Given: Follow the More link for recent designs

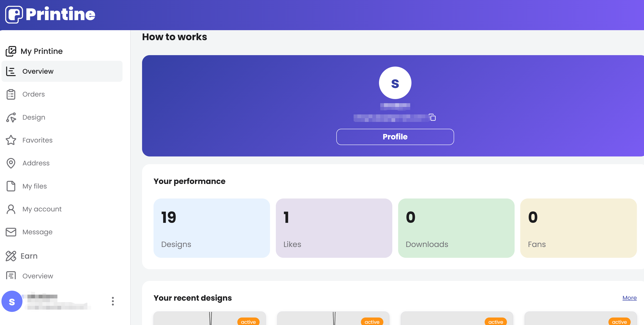Looking at the screenshot, I should [629, 298].
